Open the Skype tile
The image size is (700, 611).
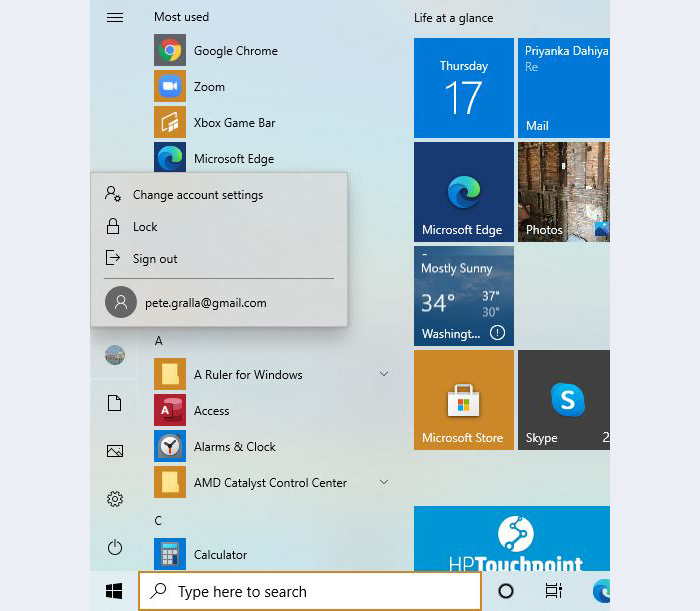tap(564, 400)
